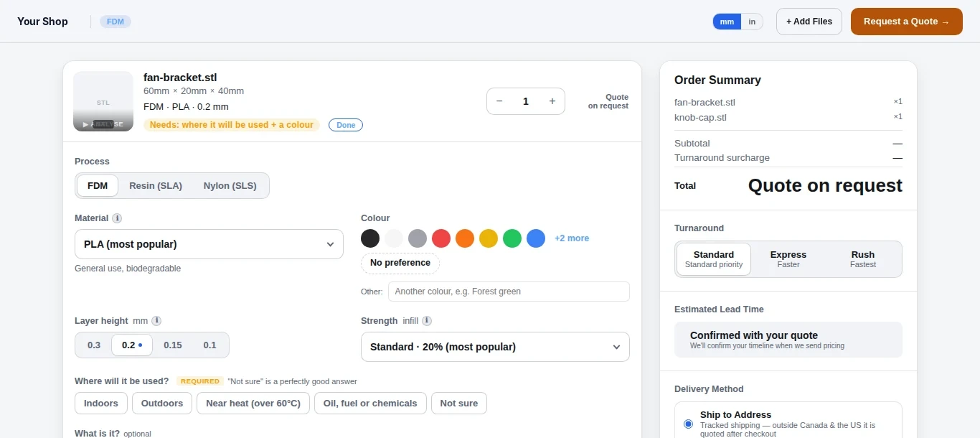Expand the +2 more colours link

[x=572, y=238]
